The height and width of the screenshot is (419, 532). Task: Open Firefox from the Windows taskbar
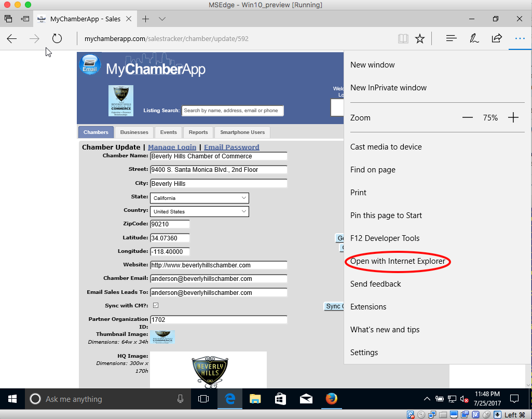(331, 399)
